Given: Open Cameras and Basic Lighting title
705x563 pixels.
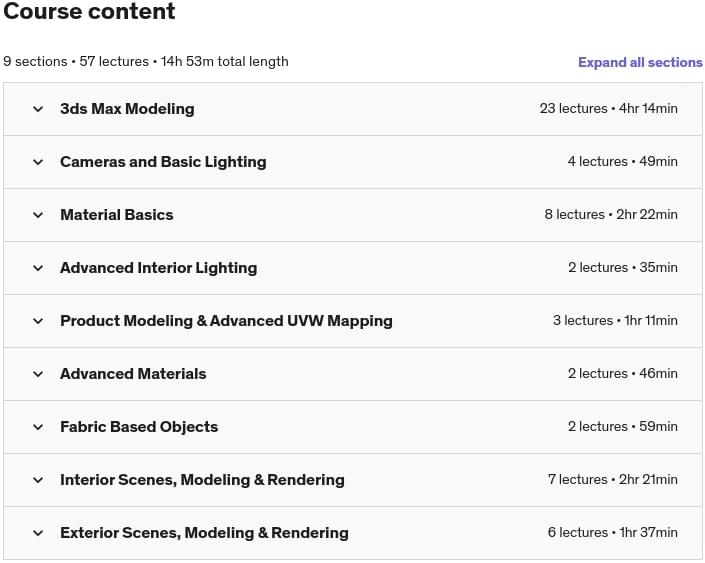Looking at the screenshot, I should point(163,162).
